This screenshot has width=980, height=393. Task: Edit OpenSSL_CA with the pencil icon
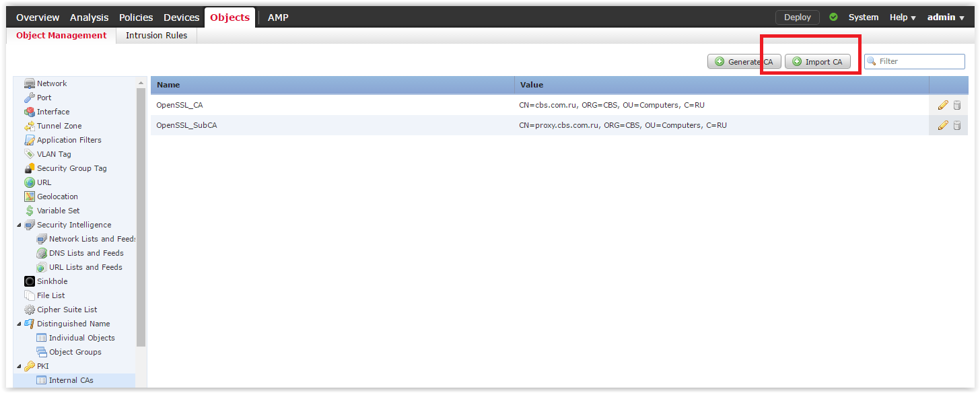[x=943, y=105]
